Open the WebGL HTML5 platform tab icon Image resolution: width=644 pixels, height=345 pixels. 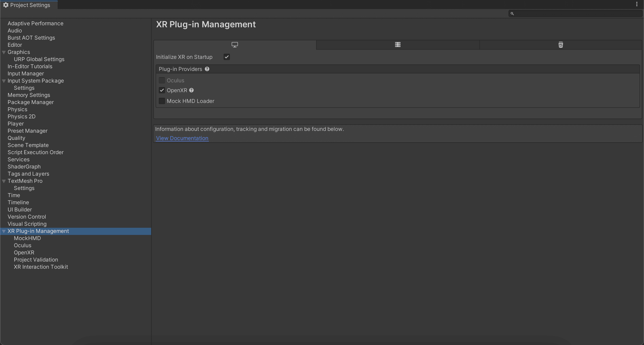pyautogui.click(x=561, y=45)
